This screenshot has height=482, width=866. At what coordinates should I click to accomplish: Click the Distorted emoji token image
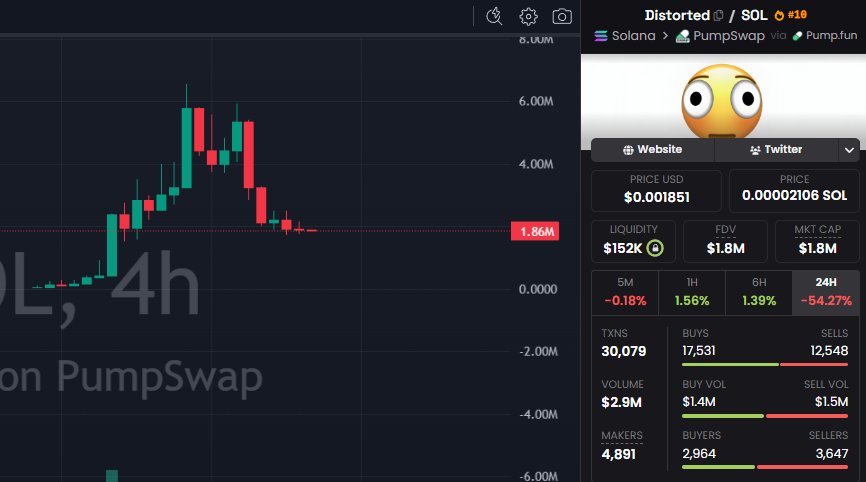coord(722,99)
